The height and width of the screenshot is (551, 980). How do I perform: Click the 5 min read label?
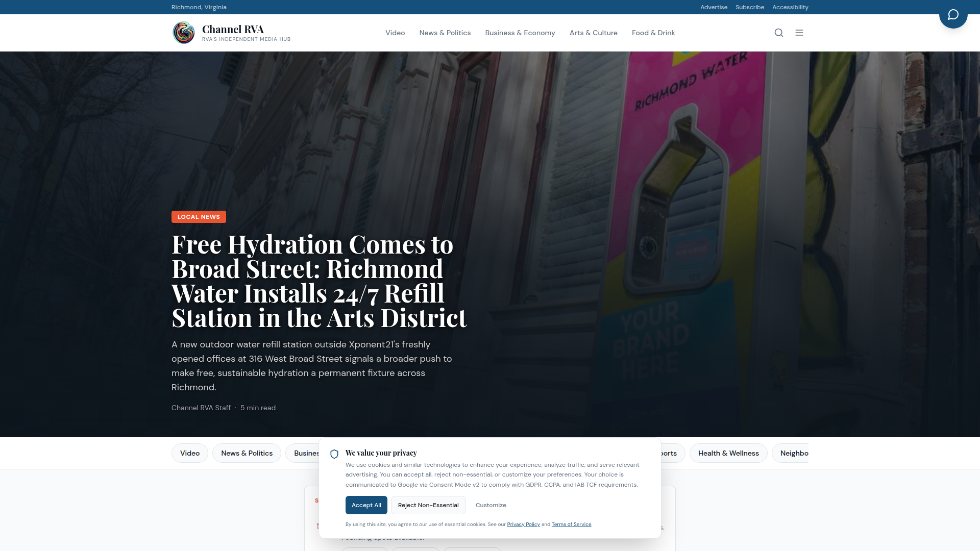tap(258, 408)
